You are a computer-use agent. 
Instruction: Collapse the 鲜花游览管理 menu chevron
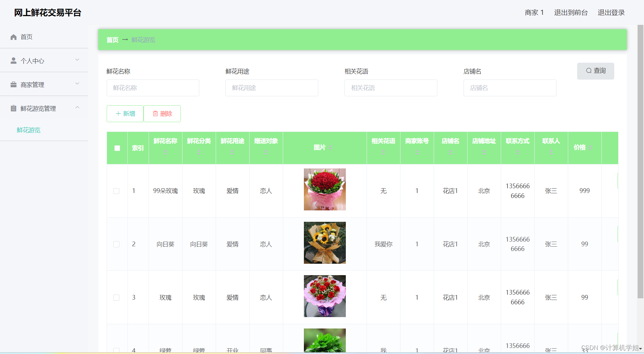(77, 107)
